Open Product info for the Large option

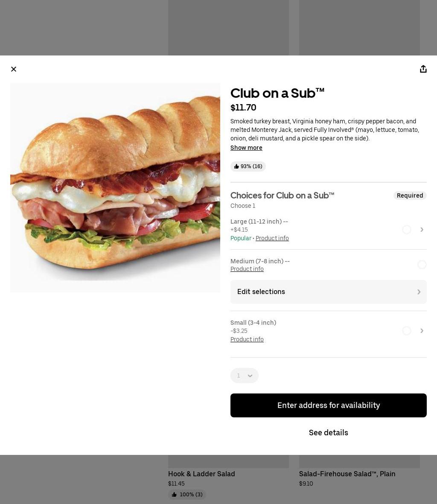(272, 238)
